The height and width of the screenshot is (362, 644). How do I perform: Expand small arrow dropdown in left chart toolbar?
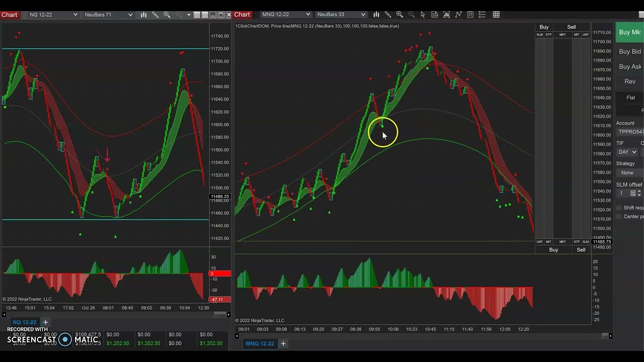pos(189,15)
